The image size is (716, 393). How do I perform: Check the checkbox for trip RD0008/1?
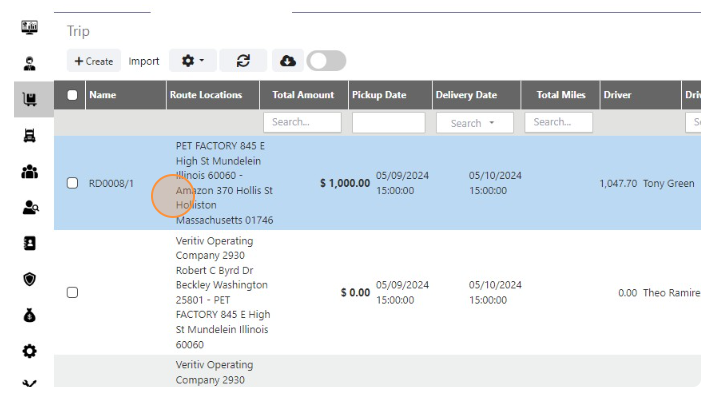click(x=72, y=183)
